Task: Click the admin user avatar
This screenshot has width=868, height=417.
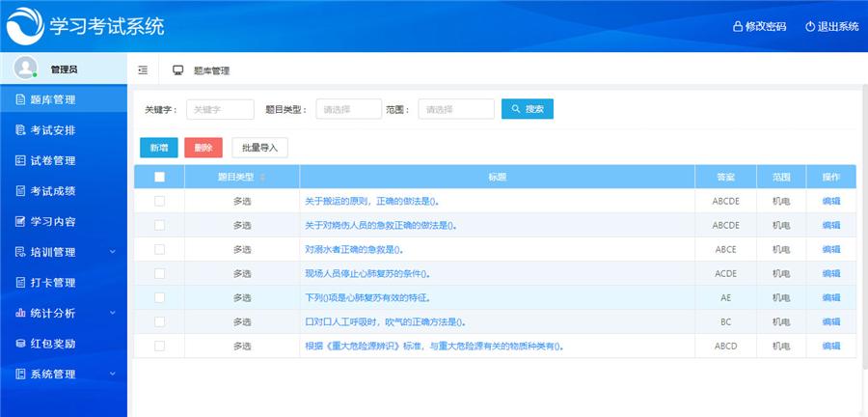Action: pos(25,69)
